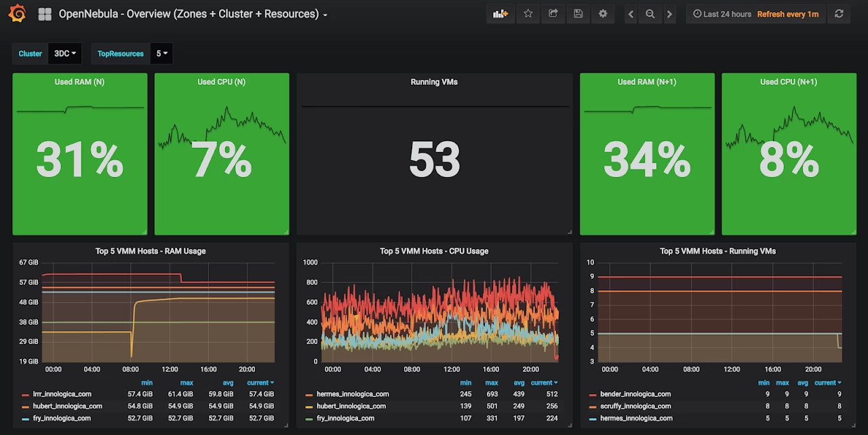This screenshot has width=868, height=435.
Task: Click the add panel icon
Action: tap(500, 14)
